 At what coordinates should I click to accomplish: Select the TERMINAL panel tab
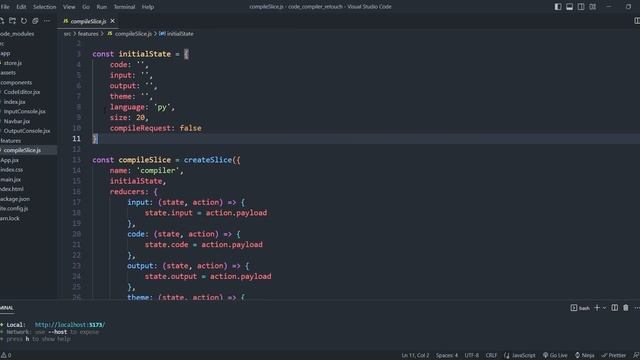7,308
